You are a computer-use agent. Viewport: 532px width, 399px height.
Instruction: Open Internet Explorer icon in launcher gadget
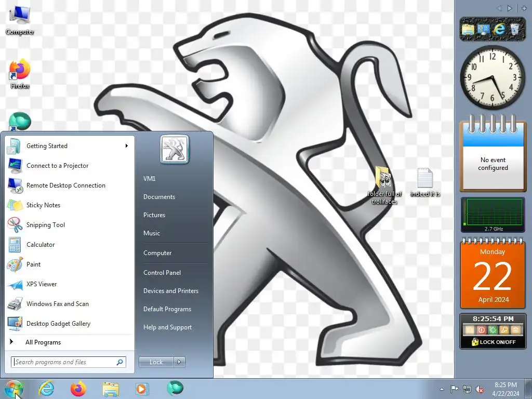[x=499, y=30]
